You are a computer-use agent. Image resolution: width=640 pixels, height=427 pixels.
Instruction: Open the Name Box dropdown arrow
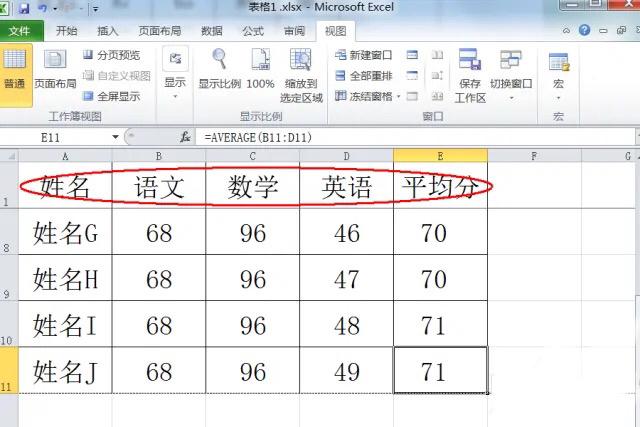click(115, 137)
